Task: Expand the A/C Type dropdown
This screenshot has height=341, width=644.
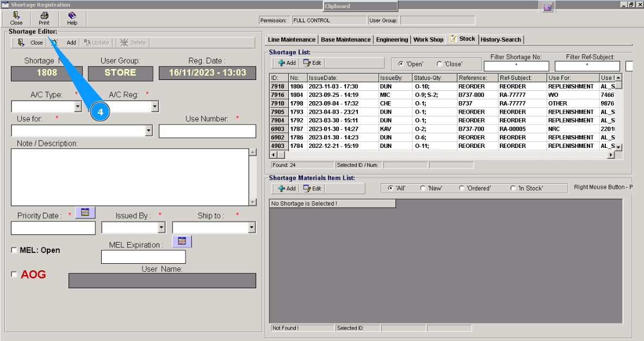Action: [x=77, y=107]
